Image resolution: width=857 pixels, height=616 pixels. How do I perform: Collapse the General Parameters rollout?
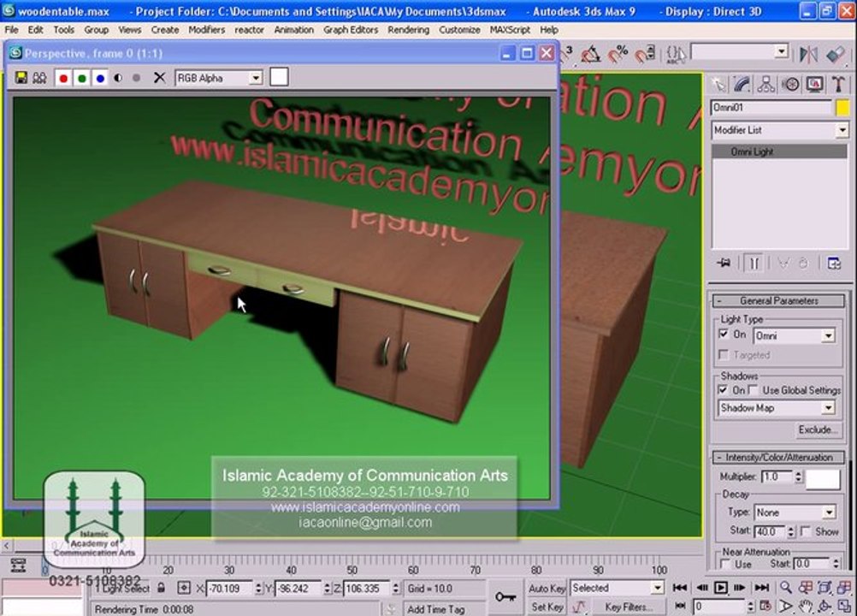coord(778,300)
